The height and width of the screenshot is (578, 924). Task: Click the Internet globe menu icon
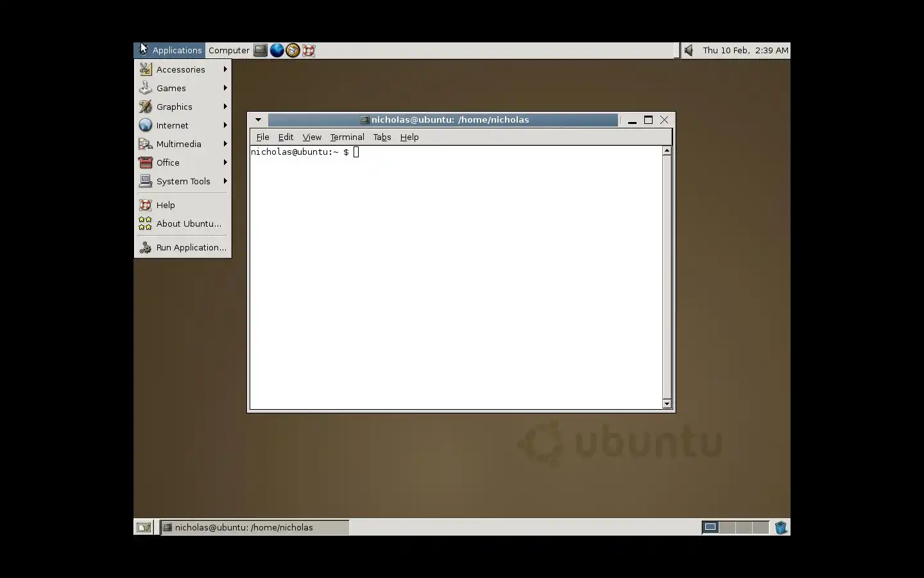point(146,125)
